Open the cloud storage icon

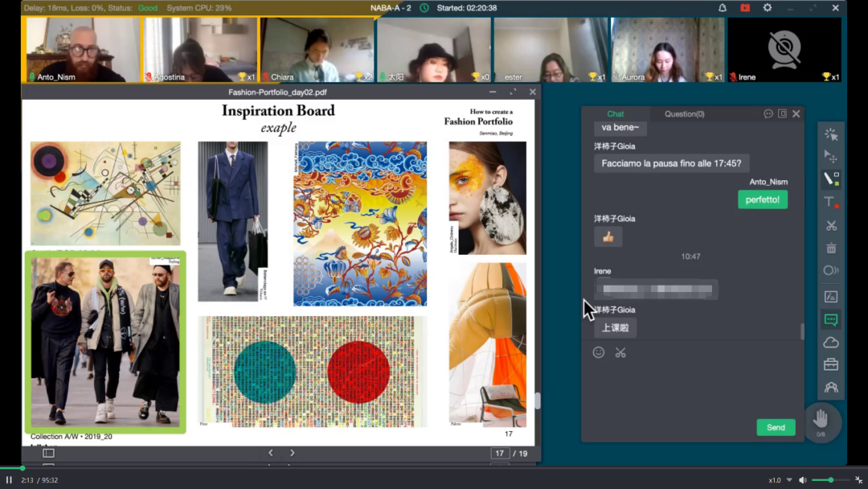pos(831,343)
